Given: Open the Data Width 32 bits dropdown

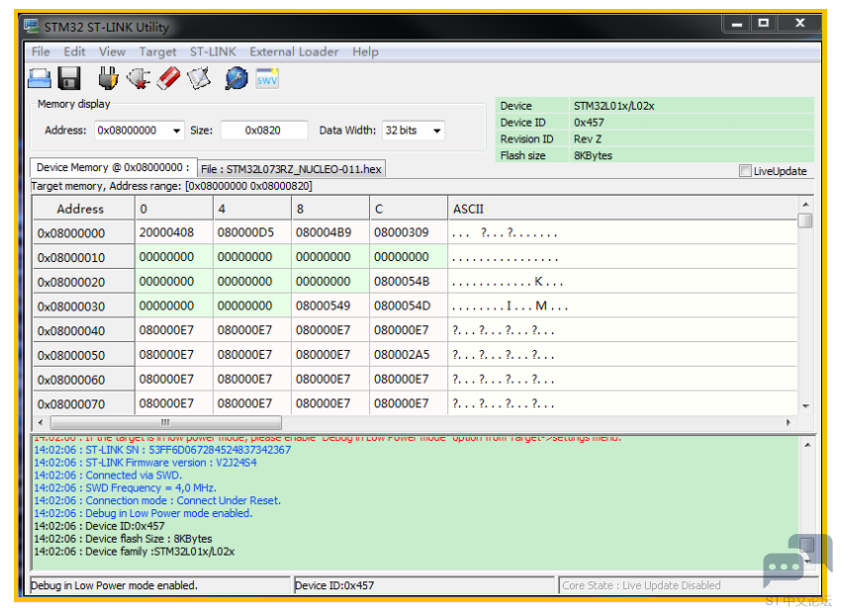Looking at the screenshot, I should [x=437, y=131].
